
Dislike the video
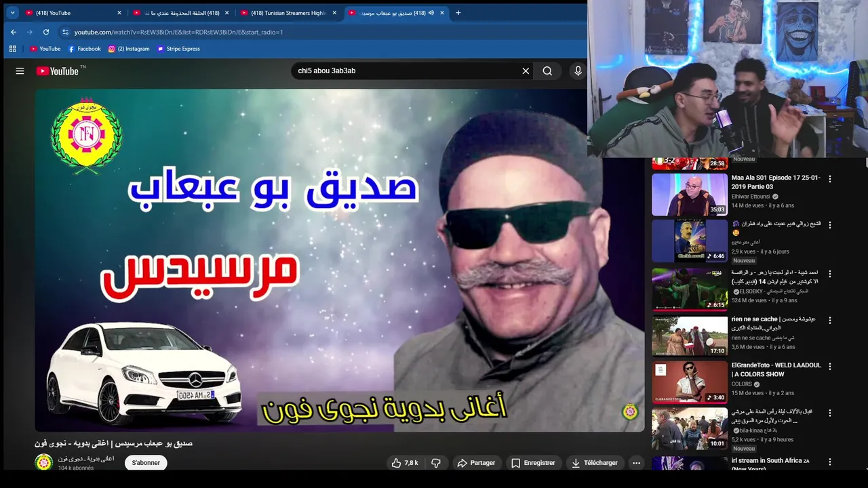click(x=436, y=463)
